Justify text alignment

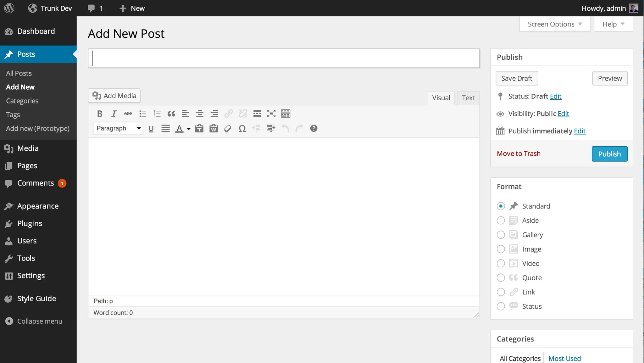(165, 128)
